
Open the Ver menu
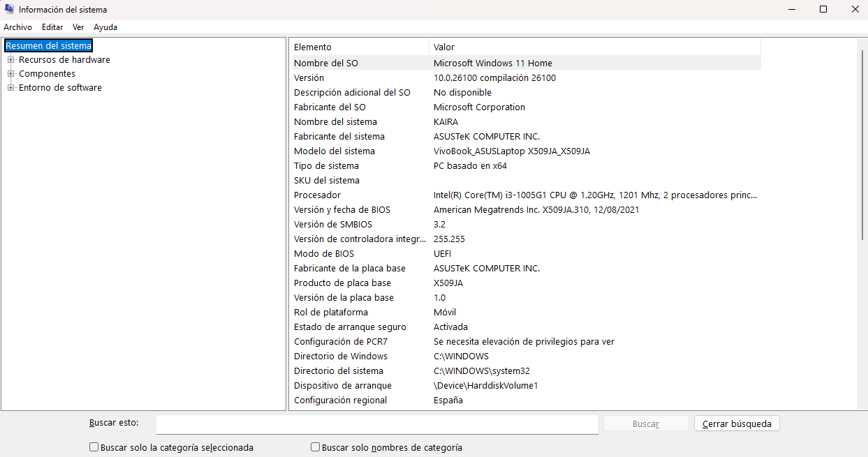78,27
